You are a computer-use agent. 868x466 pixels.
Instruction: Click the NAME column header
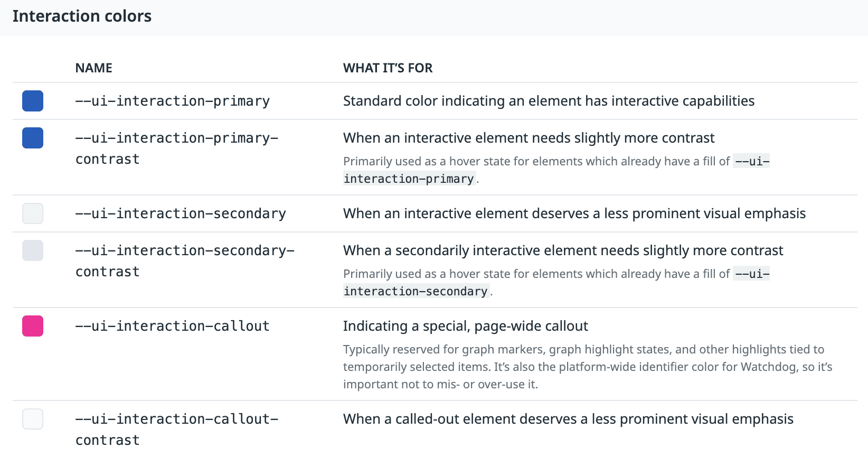tap(94, 68)
